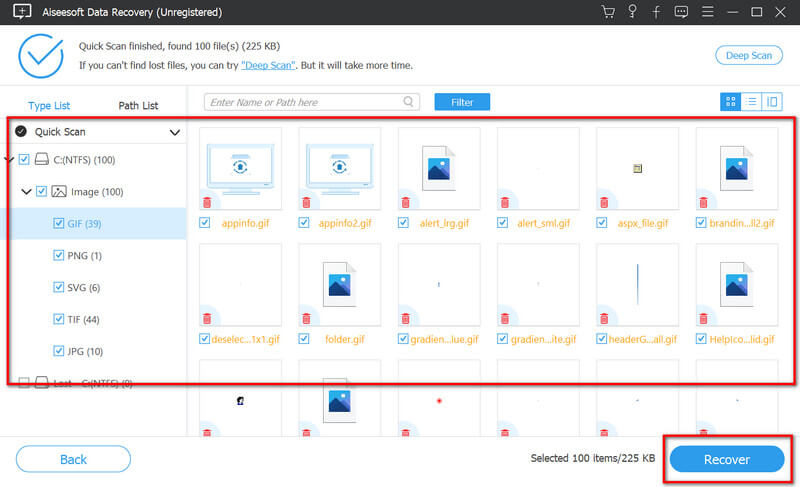Click the name or path search field
The width and height of the screenshot is (800, 487).
coord(311,102)
